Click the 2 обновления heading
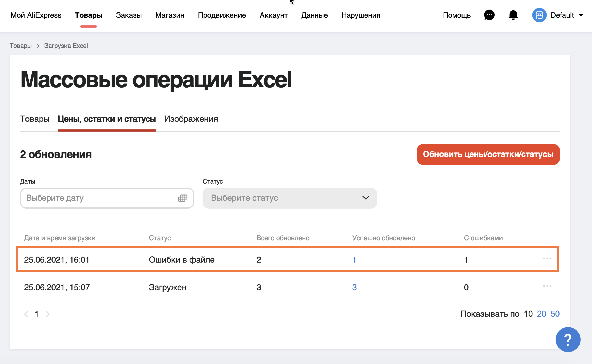This screenshot has width=592, height=364. [56, 154]
